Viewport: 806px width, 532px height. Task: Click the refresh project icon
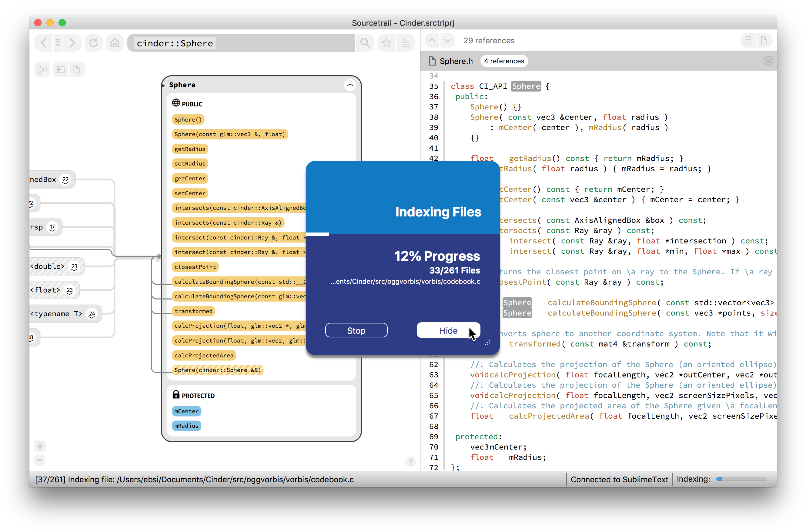click(94, 43)
